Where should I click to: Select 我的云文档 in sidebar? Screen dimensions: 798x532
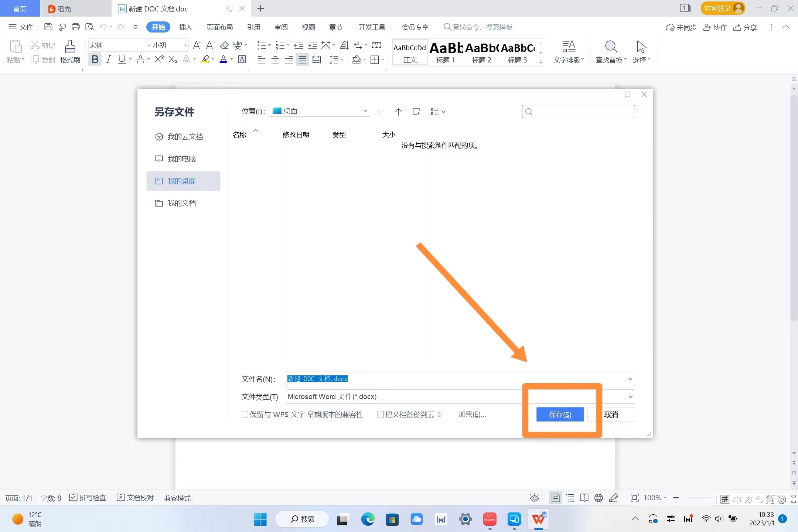183,137
